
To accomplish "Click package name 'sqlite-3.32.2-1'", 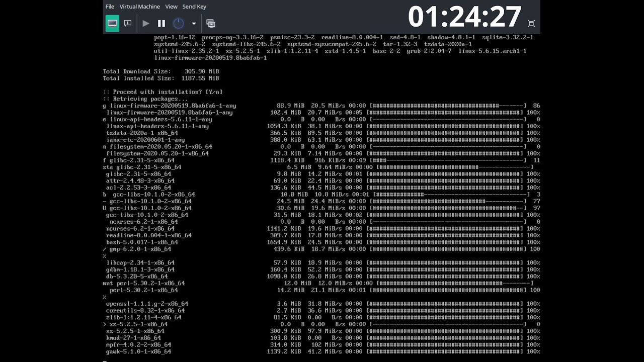I will pos(508,37).
